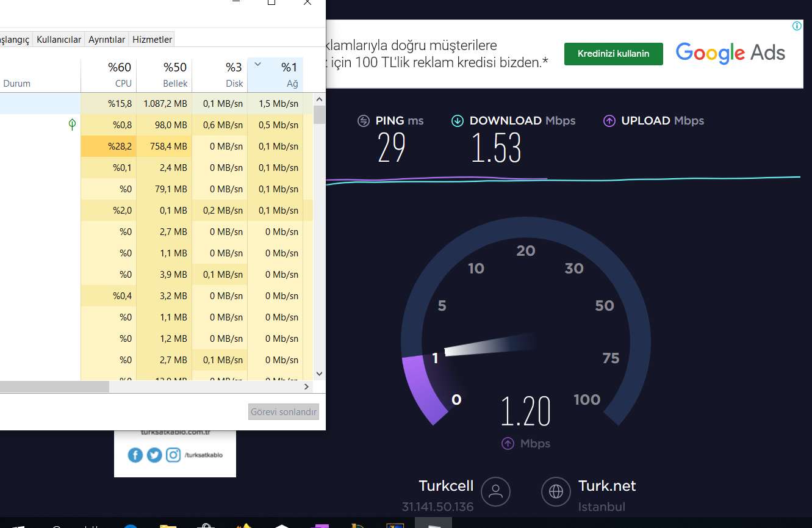Switch to the Kullanıcılar tab

click(59, 39)
